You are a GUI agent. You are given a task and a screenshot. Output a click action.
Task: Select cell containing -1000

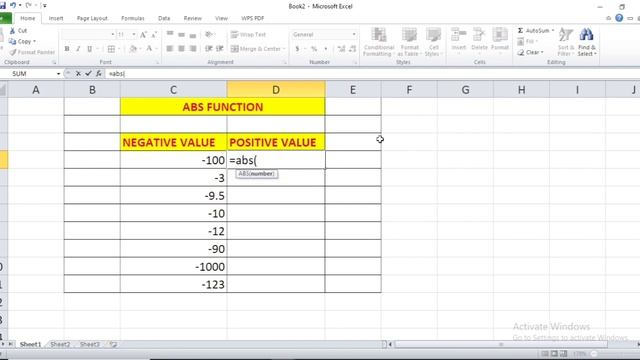click(x=173, y=267)
